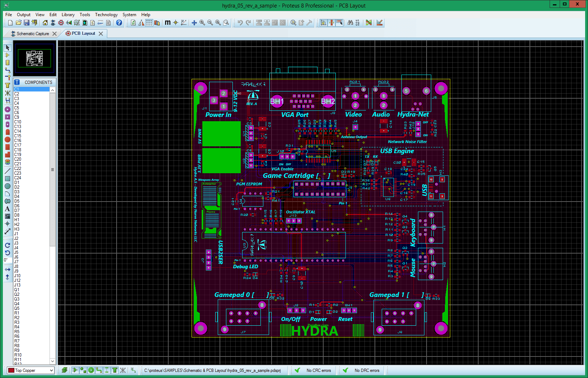
Task: Click the board overview thumbnail
Action: pyautogui.click(x=34, y=58)
